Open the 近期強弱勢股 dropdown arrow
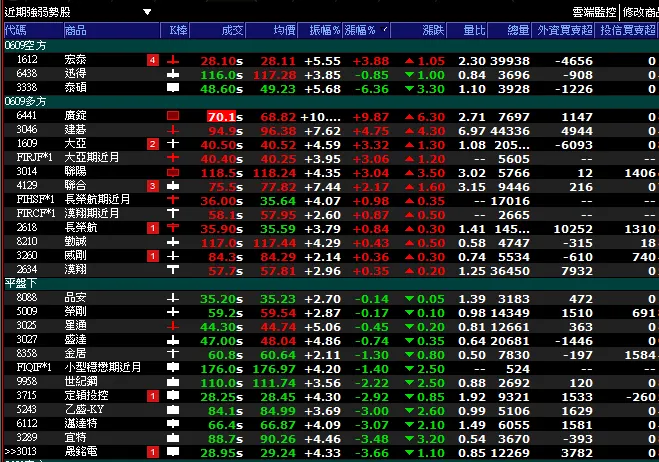 click(x=147, y=12)
